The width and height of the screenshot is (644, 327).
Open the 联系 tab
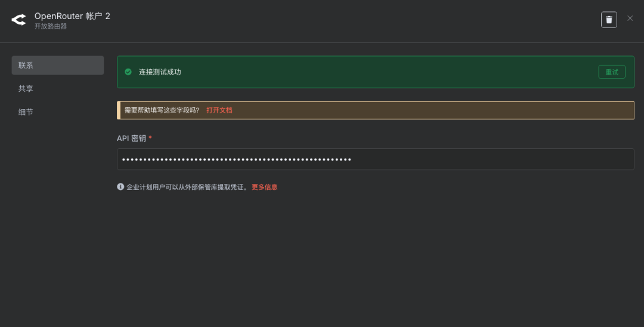pyautogui.click(x=57, y=66)
